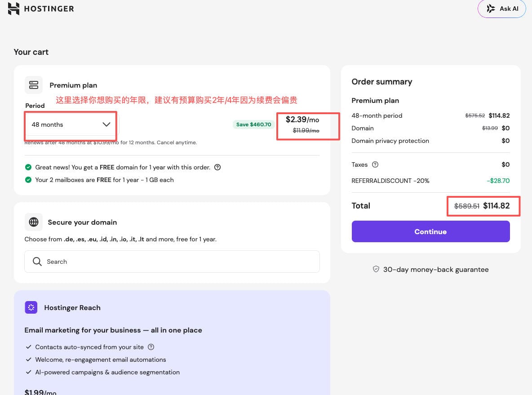Click the 48-month period summary row
Image resolution: width=532 pixels, height=395 pixels.
click(x=430, y=116)
